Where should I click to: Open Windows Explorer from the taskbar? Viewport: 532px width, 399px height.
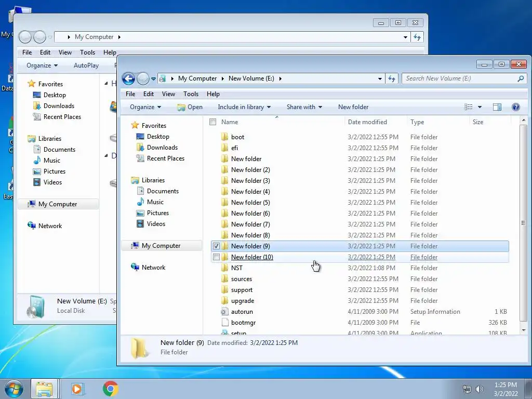click(x=45, y=389)
